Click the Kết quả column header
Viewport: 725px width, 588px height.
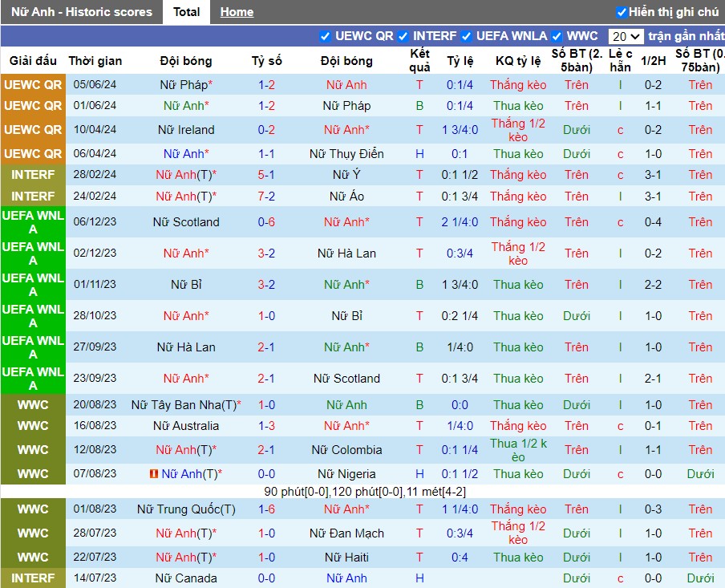click(419, 61)
